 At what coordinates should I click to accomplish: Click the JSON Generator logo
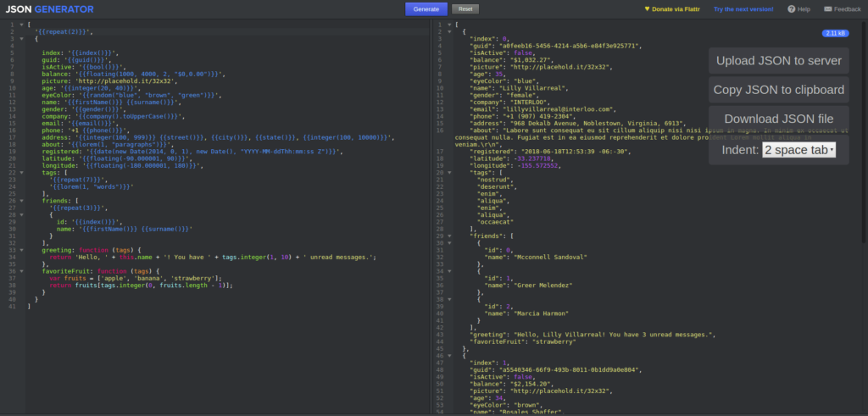(50, 9)
